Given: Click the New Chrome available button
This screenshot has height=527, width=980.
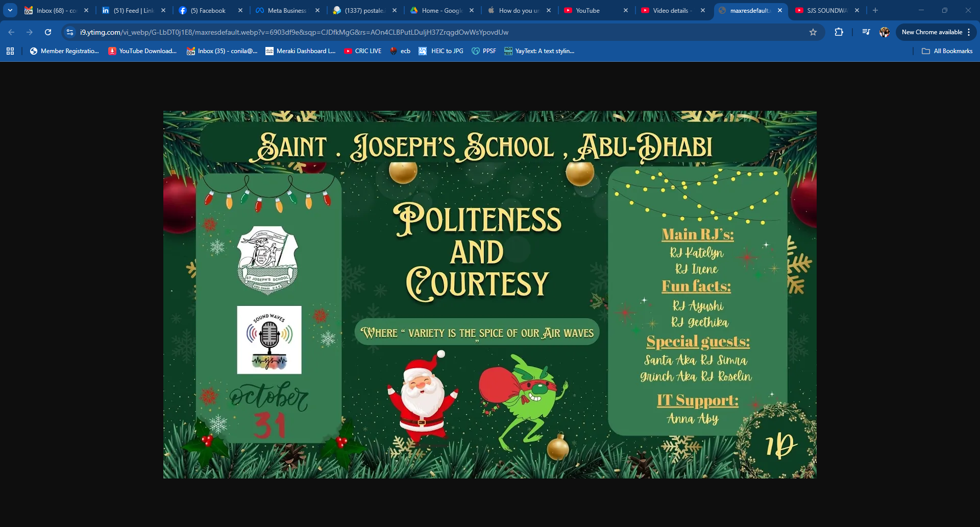Looking at the screenshot, I should 932,32.
